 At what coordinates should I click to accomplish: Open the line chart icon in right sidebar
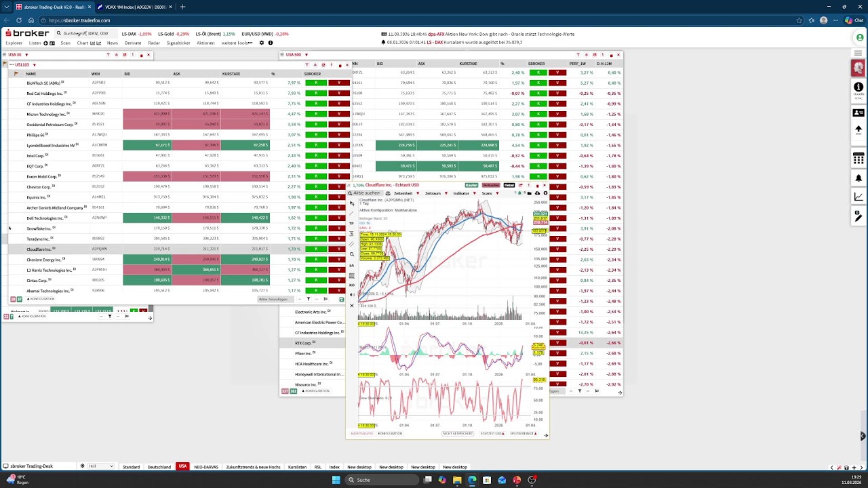point(859,197)
